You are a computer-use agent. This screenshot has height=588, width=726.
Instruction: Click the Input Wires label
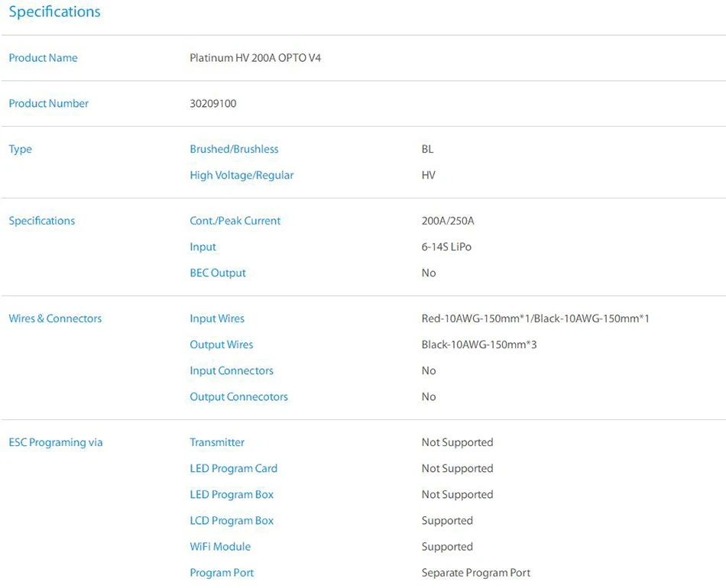click(217, 318)
